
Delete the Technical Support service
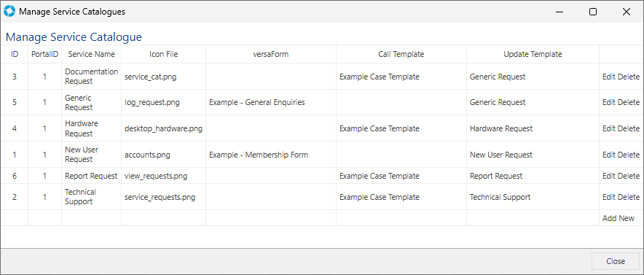pos(629,197)
